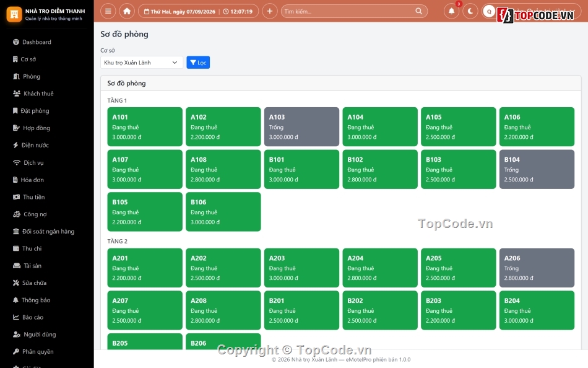Open room card B204
This screenshot has width=588, height=368.
[537, 310]
